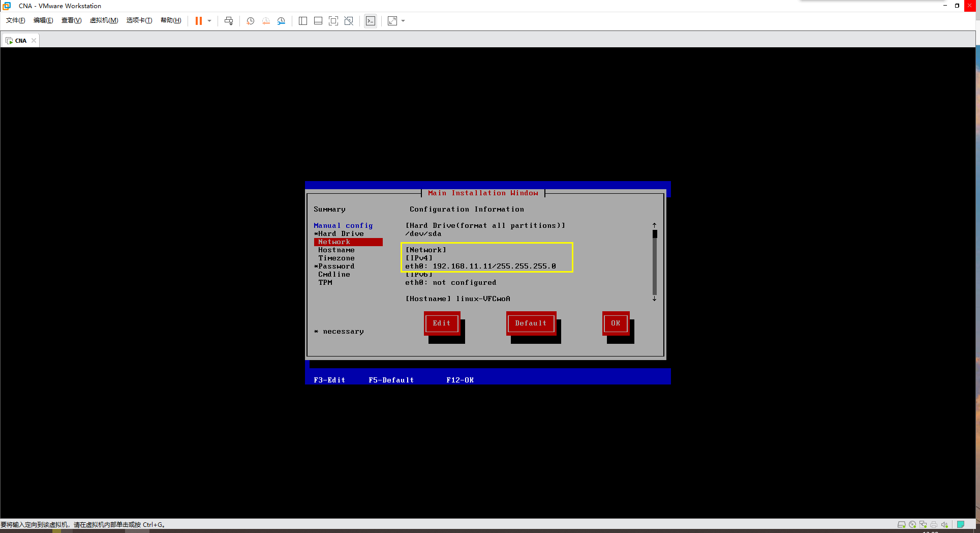
Task: Enter full screen mode icon
Action: 333,21
